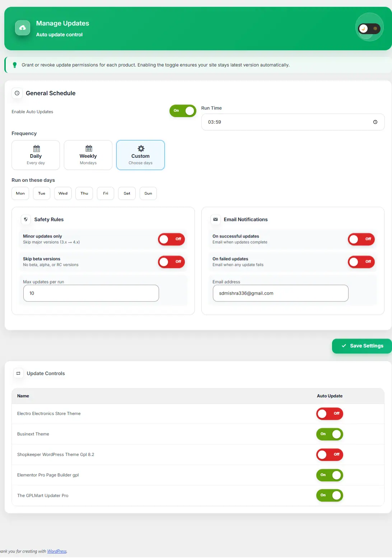This screenshot has width=392, height=558.
Task: Disable auto update for Elementor Pro Page Builder
Action: click(330, 475)
